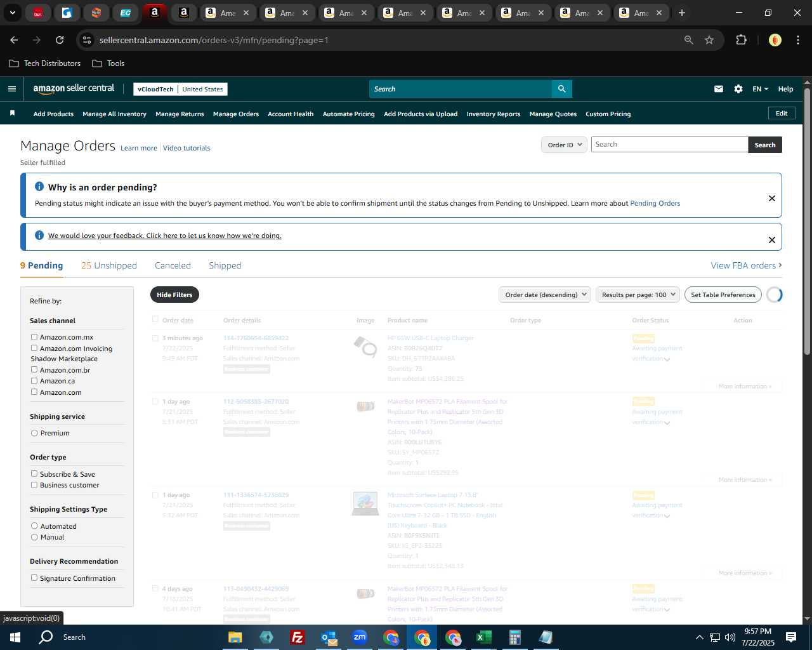Screen dimensions: 812x650
Task: View site information icon in address bar
Action: [x=88, y=40]
